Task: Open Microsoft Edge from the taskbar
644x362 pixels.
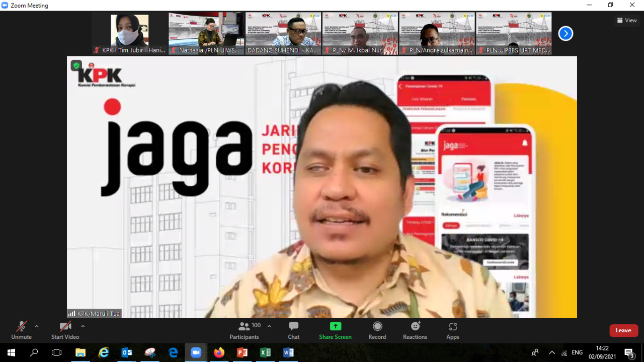Action: (x=173, y=352)
